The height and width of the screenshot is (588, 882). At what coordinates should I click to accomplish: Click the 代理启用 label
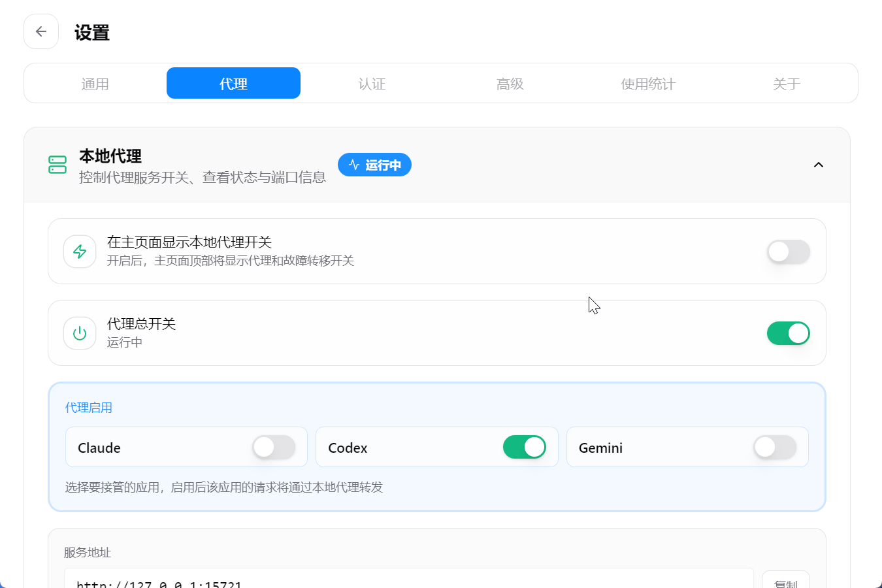coord(89,408)
